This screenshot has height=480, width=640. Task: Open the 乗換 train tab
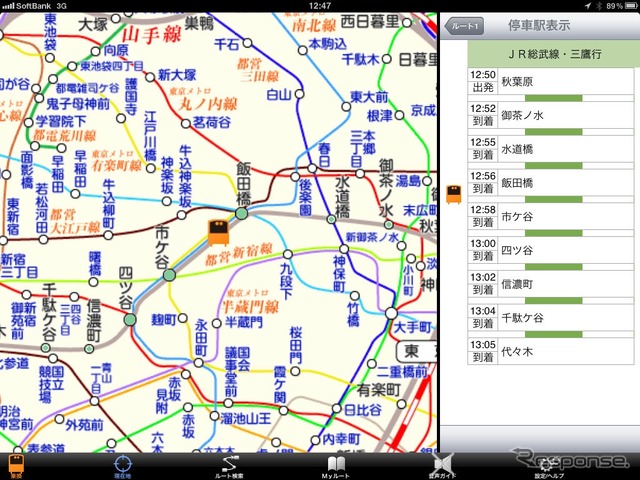click(x=16, y=467)
